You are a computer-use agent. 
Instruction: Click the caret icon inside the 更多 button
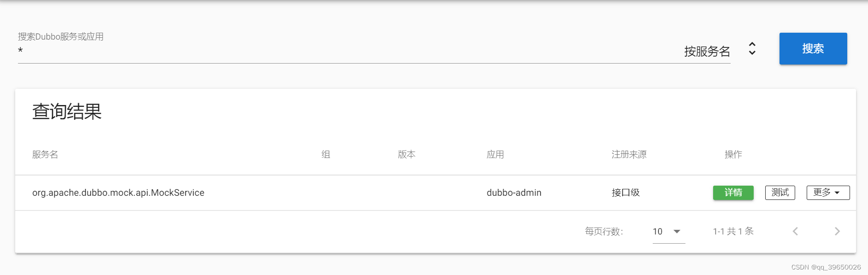(840, 193)
